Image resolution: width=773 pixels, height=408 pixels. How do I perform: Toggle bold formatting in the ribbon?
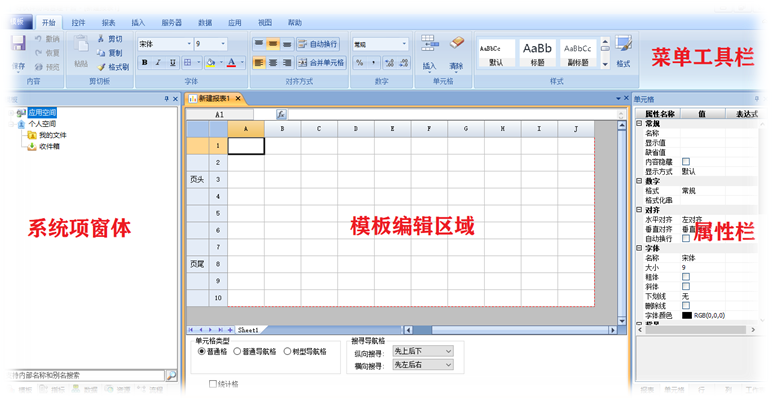145,63
